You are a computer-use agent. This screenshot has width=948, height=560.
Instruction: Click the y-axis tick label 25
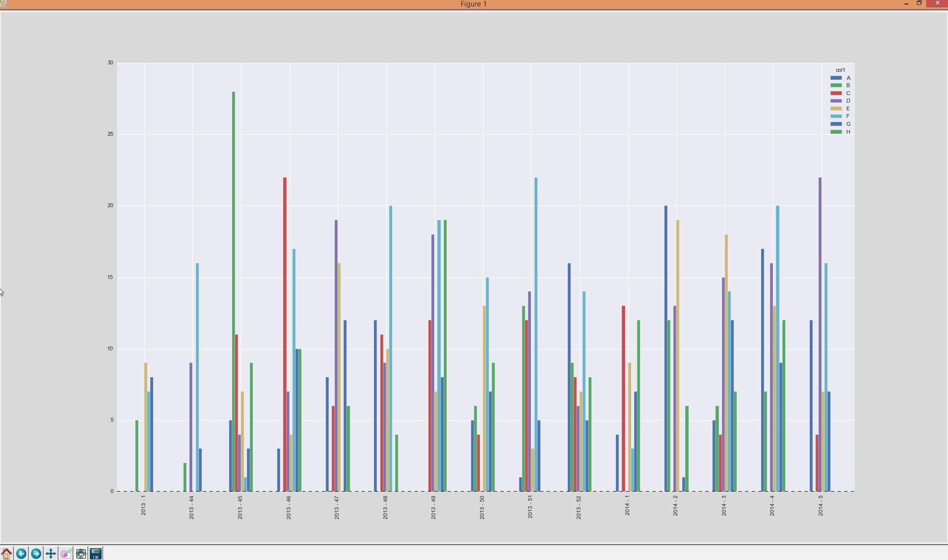[110, 134]
